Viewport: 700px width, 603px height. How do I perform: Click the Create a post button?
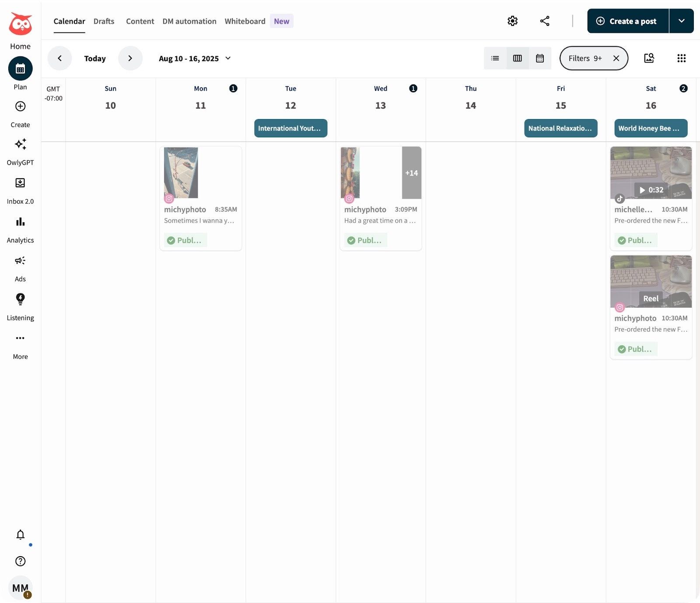pos(627,21)
